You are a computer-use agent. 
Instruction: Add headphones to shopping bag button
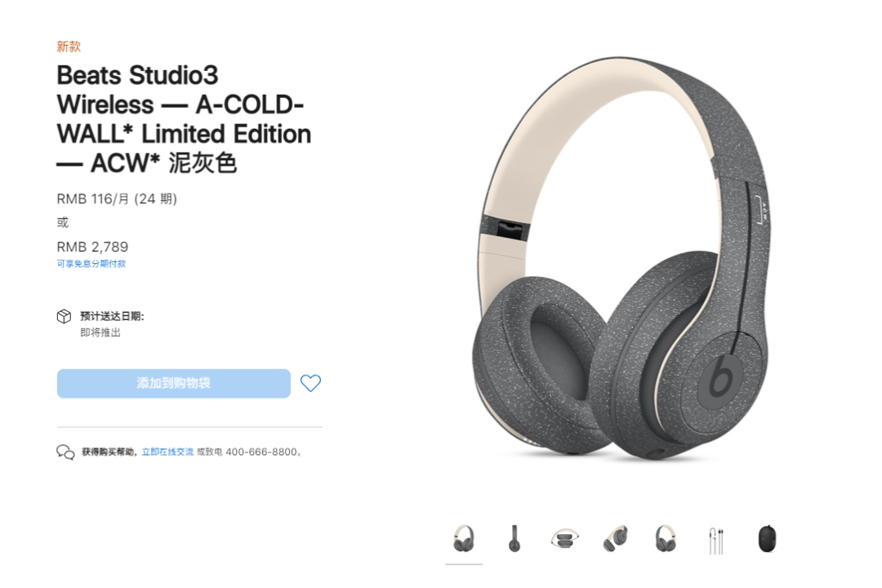coord(174,383)
